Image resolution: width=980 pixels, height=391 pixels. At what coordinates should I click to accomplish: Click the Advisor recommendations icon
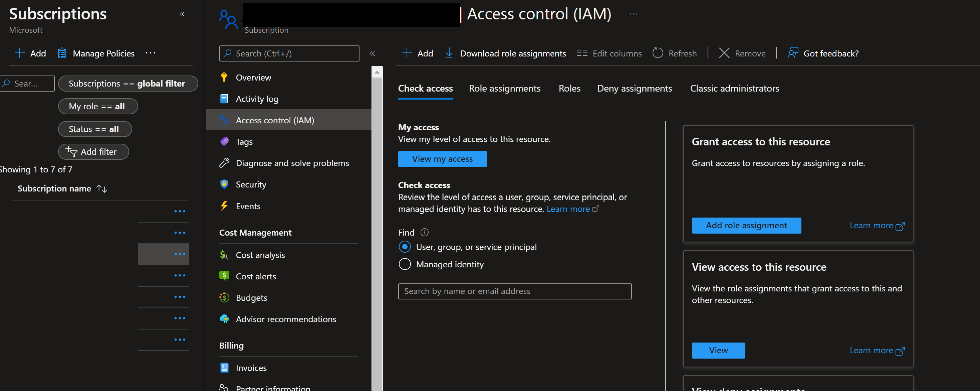click(224, 319)
